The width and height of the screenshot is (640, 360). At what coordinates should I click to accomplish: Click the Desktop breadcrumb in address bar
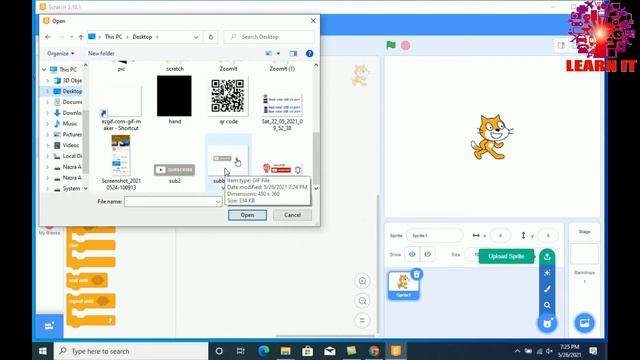pos(142,37)
